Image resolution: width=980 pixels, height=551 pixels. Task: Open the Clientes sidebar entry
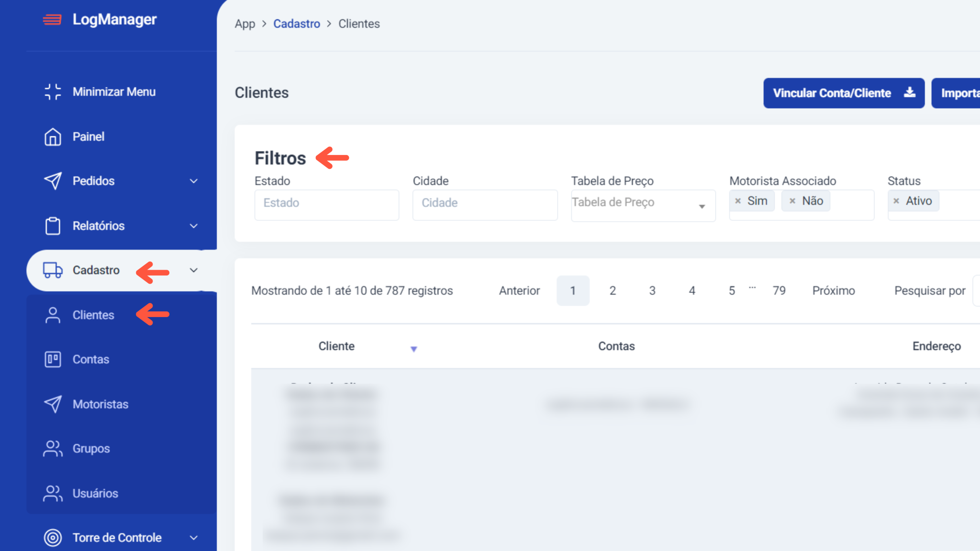point(93,315)
